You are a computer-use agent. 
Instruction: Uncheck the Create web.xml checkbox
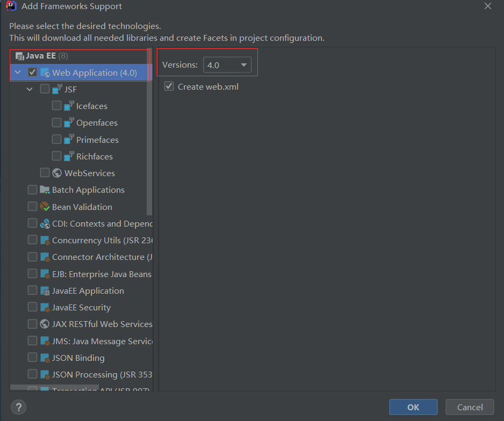click(x=169, y=86)
